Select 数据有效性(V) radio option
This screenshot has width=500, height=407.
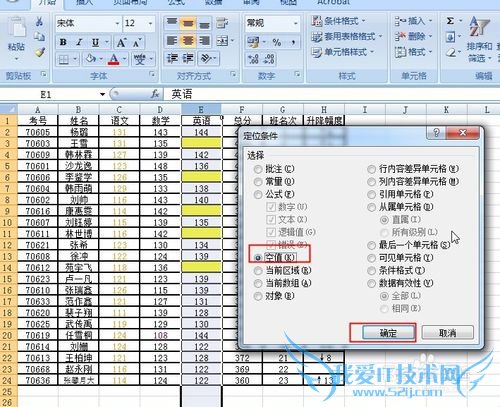[371, 283]
